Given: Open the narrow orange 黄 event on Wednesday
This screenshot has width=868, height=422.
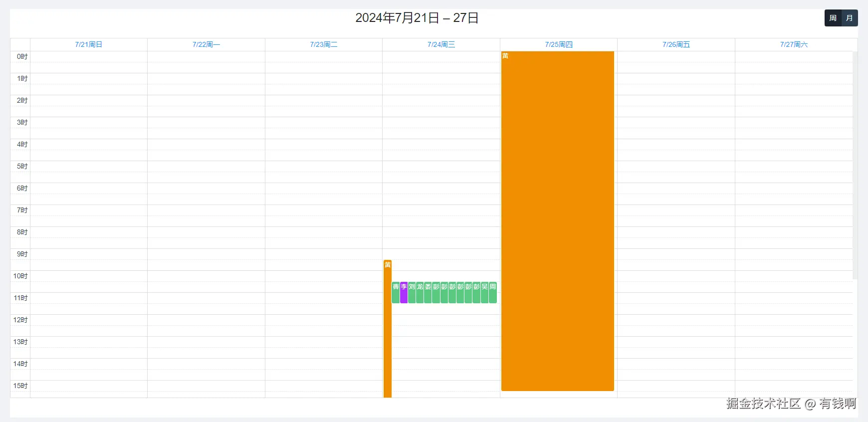Looking at the screenshot, I should click(388, 329).
